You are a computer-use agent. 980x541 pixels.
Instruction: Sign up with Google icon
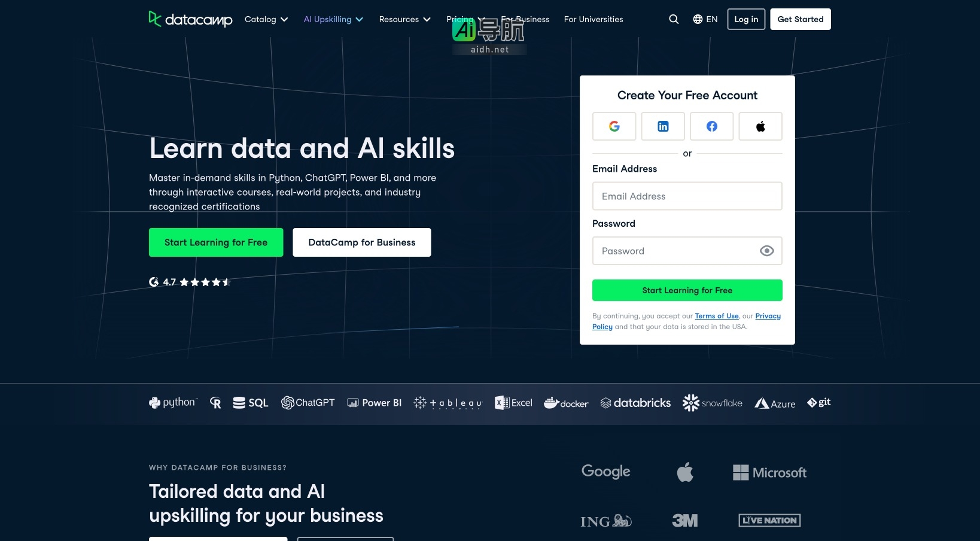(x=614, y=126)
